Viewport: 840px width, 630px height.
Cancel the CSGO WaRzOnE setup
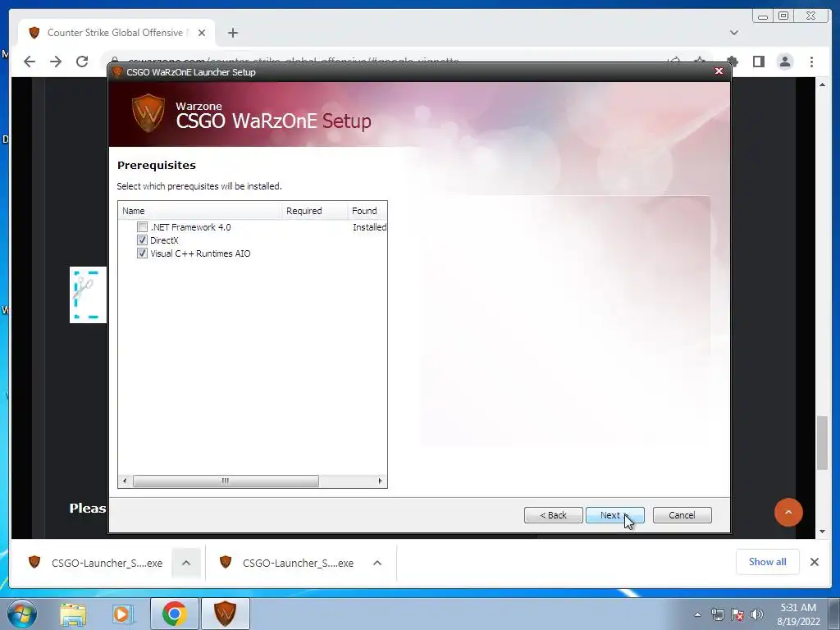click(682, 515)
